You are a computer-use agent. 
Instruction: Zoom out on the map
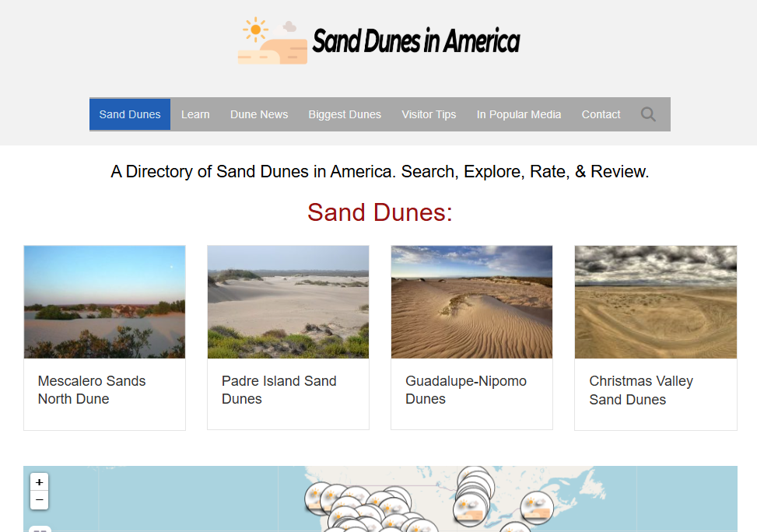pos(39,499)
